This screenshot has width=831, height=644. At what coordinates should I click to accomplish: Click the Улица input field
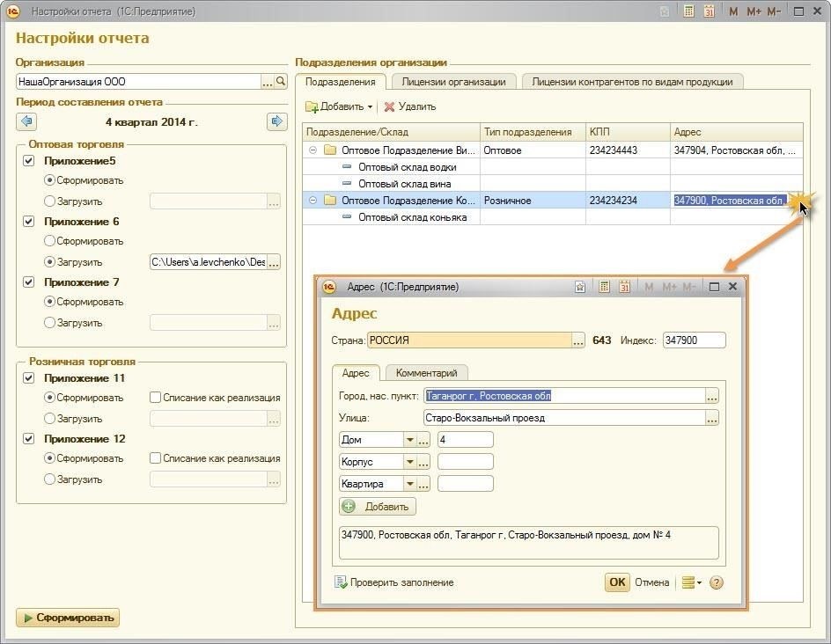564,418
